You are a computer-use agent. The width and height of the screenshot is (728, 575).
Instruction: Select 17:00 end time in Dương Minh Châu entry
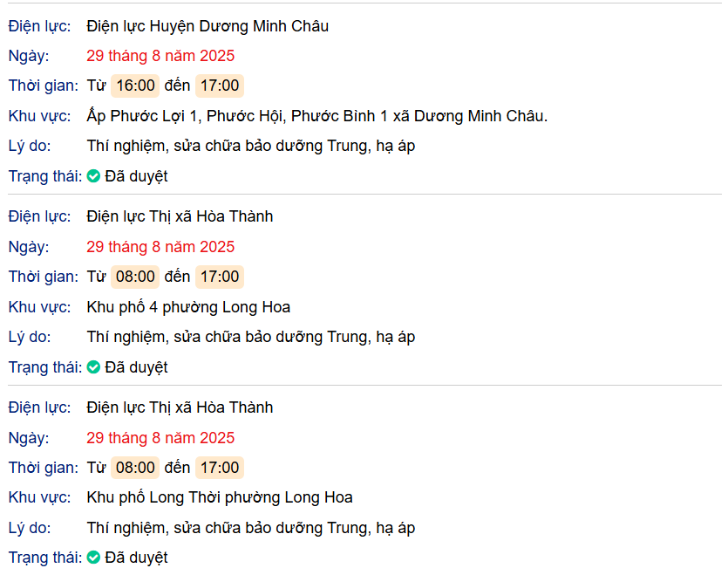coord(220,86)
